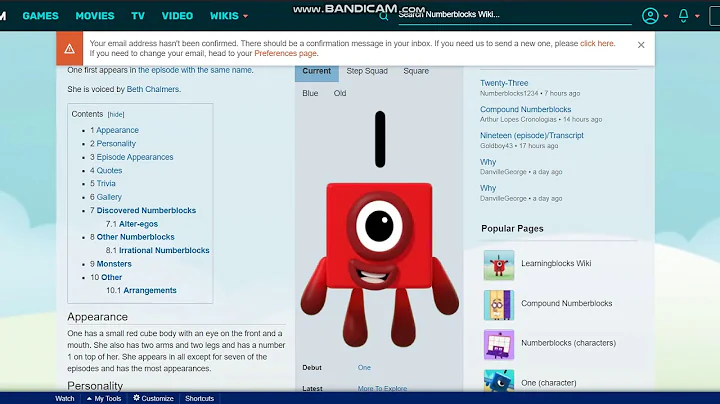The image size is (720, 404).
Task: Jump to 1 Appearance section
Action: (114, 130)
